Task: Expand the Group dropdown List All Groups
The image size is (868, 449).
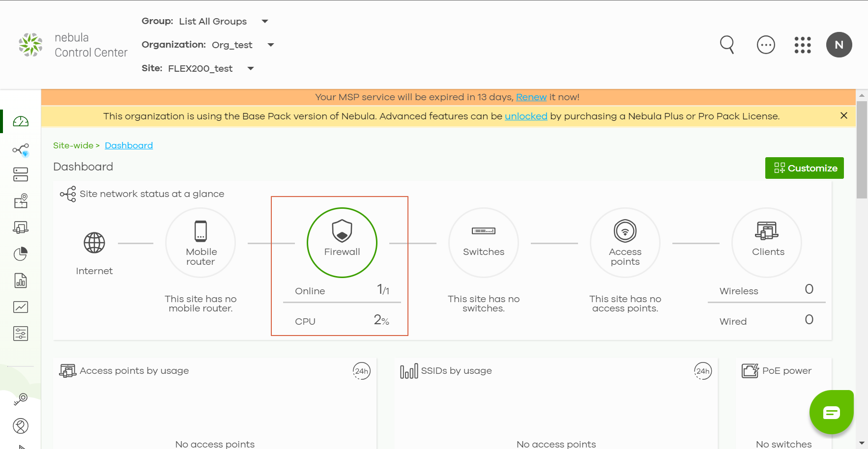Action: pos(224,21)
